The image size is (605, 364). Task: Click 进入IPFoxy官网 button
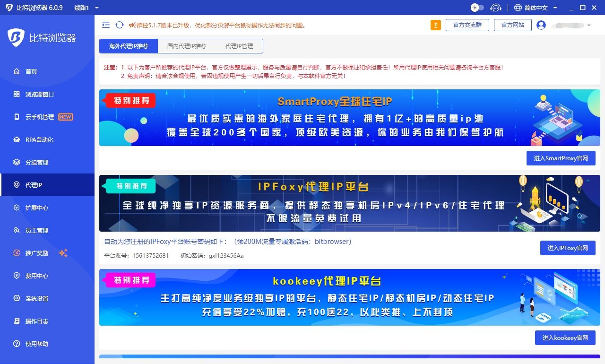pos(568,248)
